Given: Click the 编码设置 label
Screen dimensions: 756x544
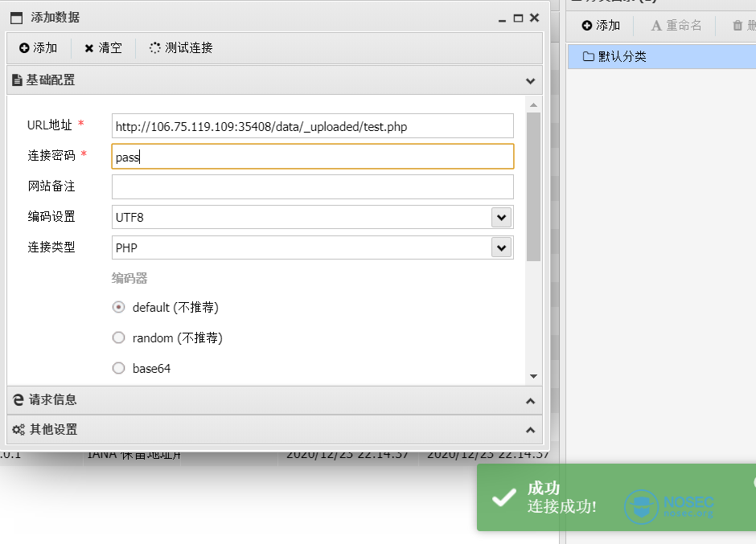Looking at the screenshot, I should click(x=51, y=217).
